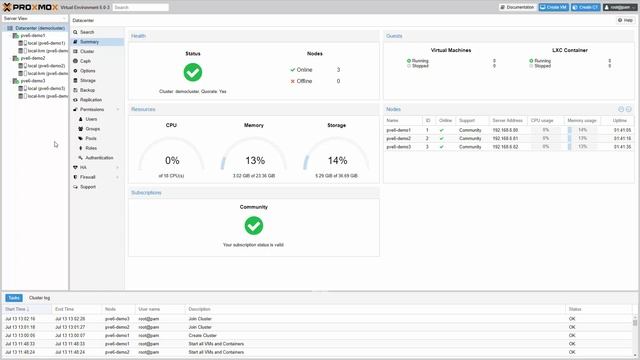The height and width of the screenshot is (360, 640).
Task: Click the second Nodes panel tool icon
Action: pyautogui.click(x=629, y=109)
